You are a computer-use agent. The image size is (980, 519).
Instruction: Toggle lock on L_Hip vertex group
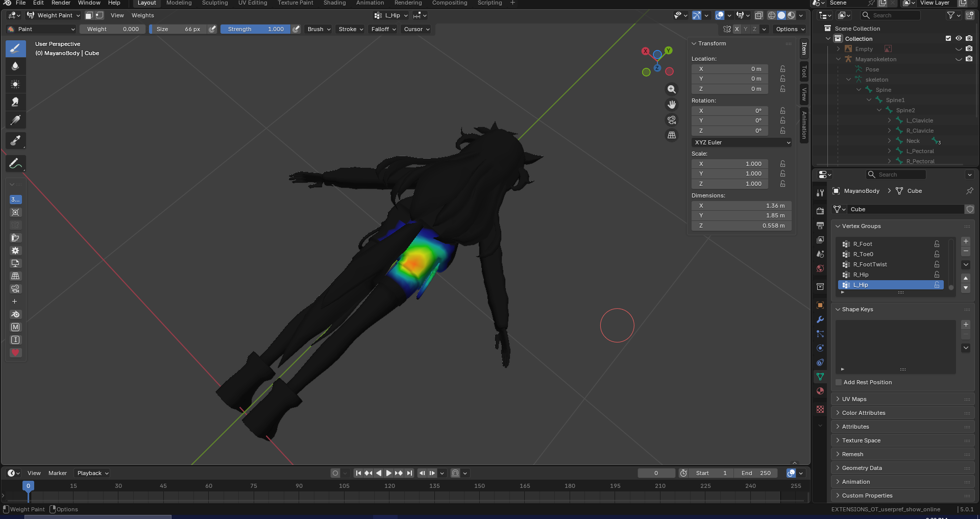coord(937,285)
